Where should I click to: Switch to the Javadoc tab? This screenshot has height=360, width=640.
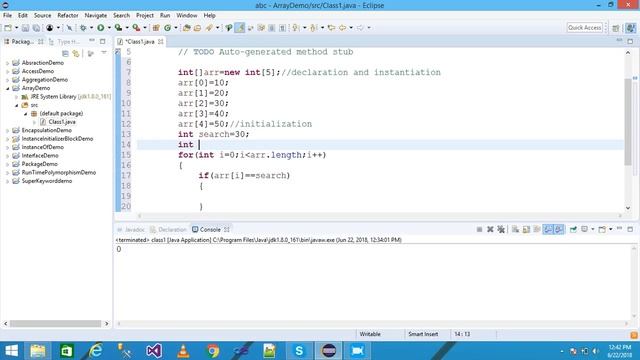tap(131, 229)
